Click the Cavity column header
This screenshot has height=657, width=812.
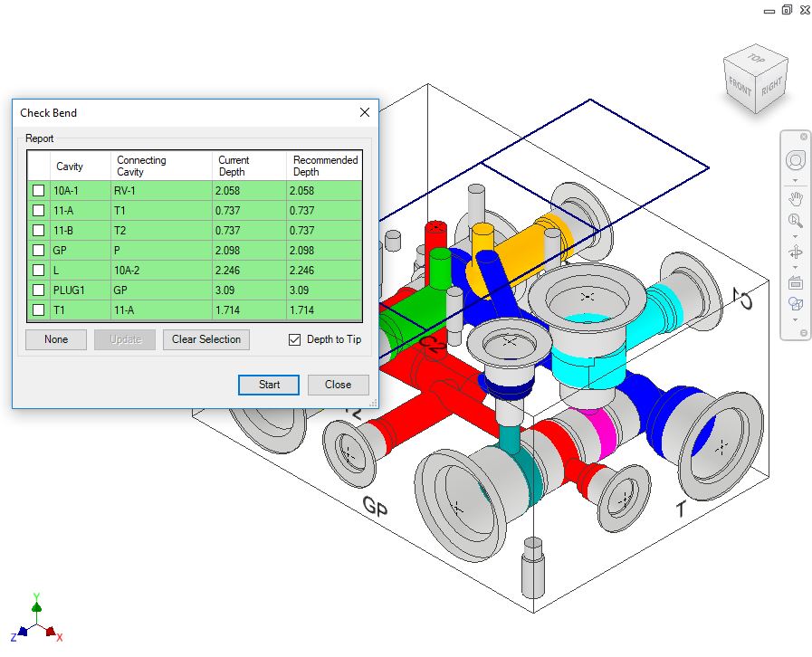[x=70, y=167]
